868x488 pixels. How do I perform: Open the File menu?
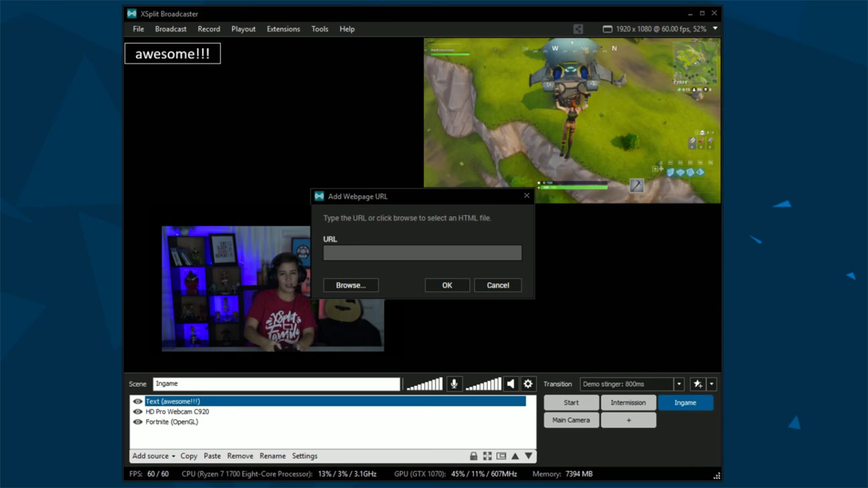pos(138,29)
